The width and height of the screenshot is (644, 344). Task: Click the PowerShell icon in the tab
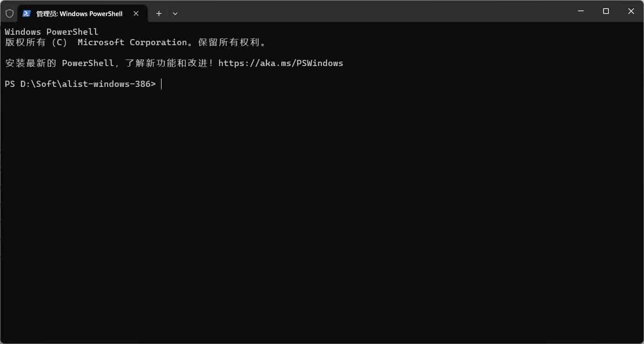[x=26, y=13]
